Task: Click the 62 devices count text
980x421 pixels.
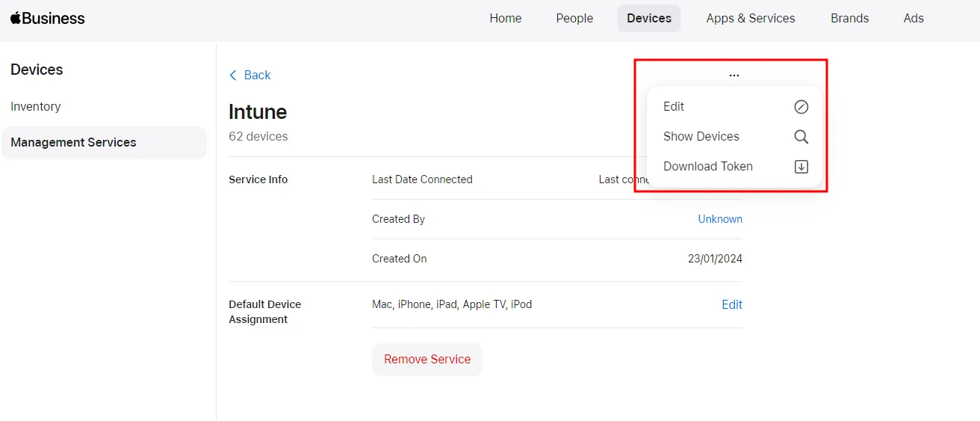Action: [x=258, y=137]
